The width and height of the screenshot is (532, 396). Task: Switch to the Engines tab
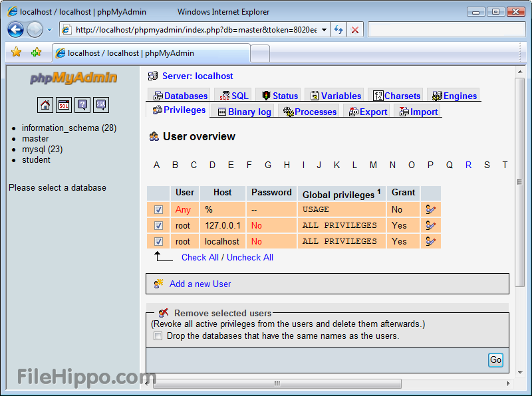point(455,96)
